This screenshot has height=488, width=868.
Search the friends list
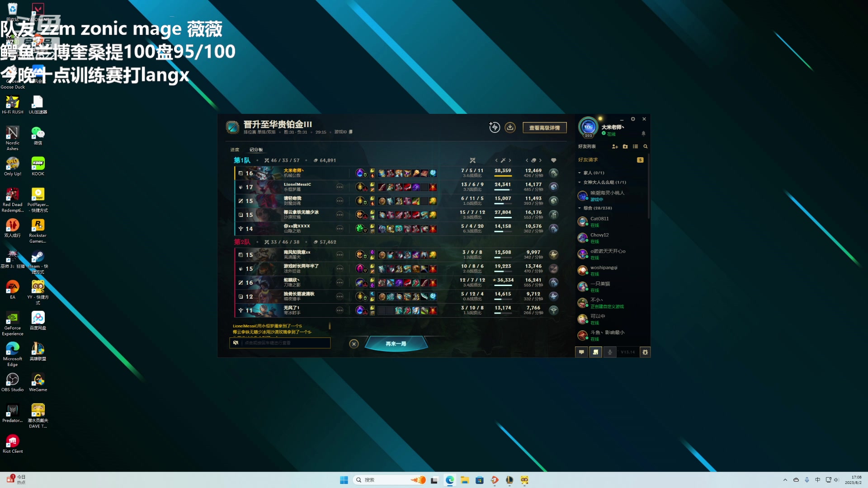tap(646, 146)
